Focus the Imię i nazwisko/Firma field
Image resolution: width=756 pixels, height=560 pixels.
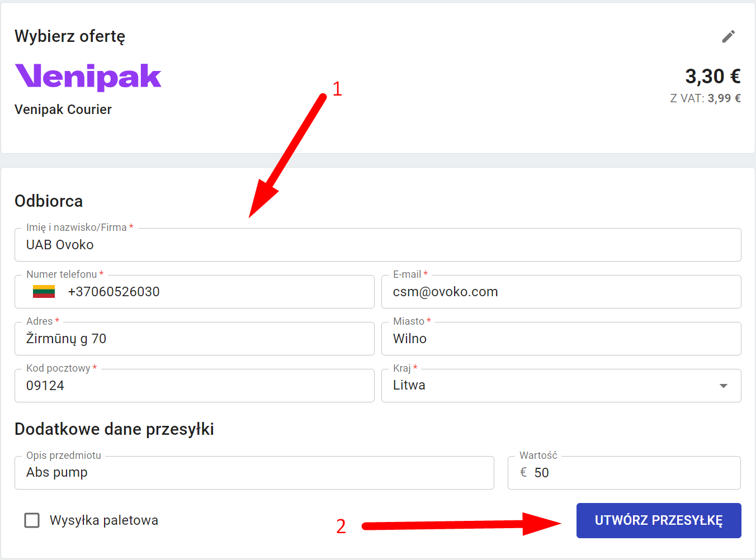378,245
